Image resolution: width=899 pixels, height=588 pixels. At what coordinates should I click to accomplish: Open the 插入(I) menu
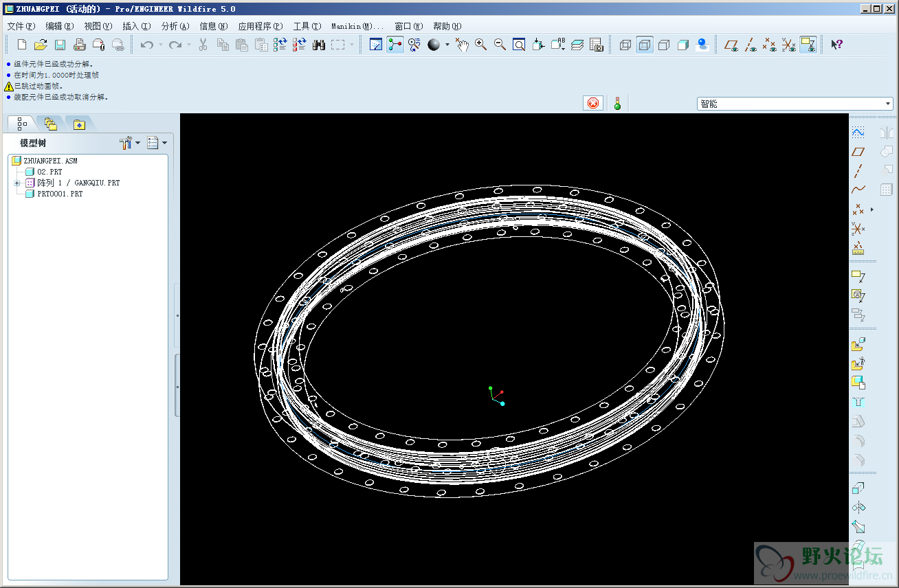pos(136,26)
